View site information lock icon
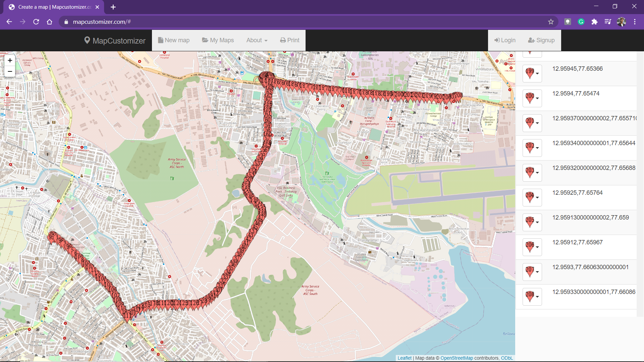644x362 pixels. [66, 22]
